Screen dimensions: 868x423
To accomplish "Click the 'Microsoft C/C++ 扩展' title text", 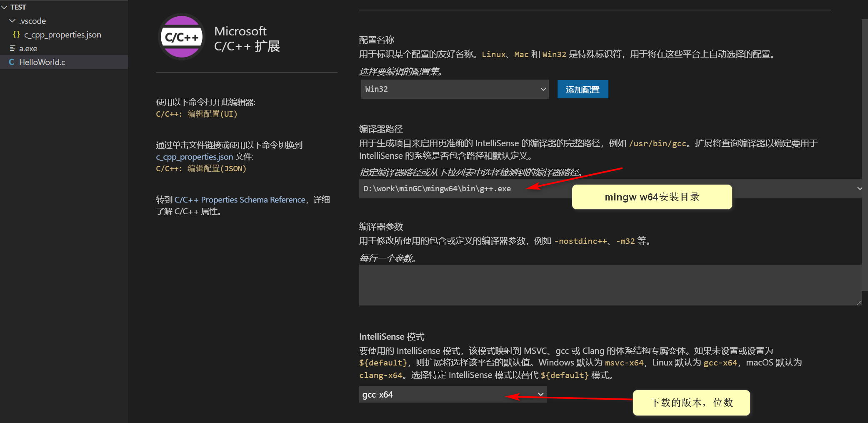I will 247,38.
